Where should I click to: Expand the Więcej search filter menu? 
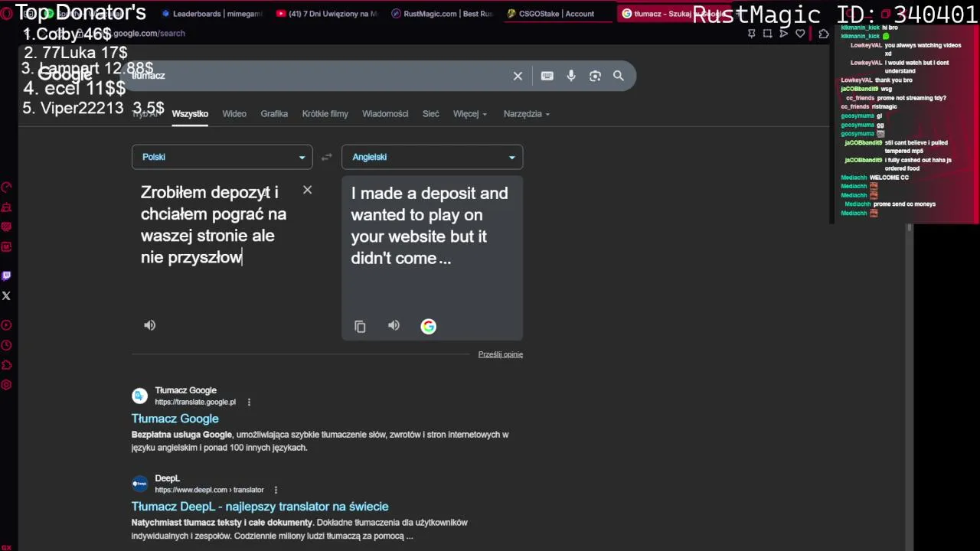470,114
